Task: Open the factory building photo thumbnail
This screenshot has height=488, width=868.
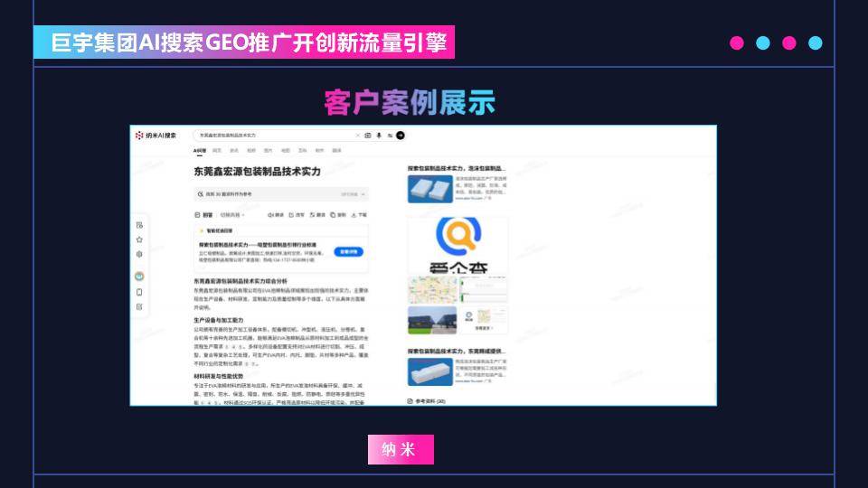Action: (x=432, y=320)
